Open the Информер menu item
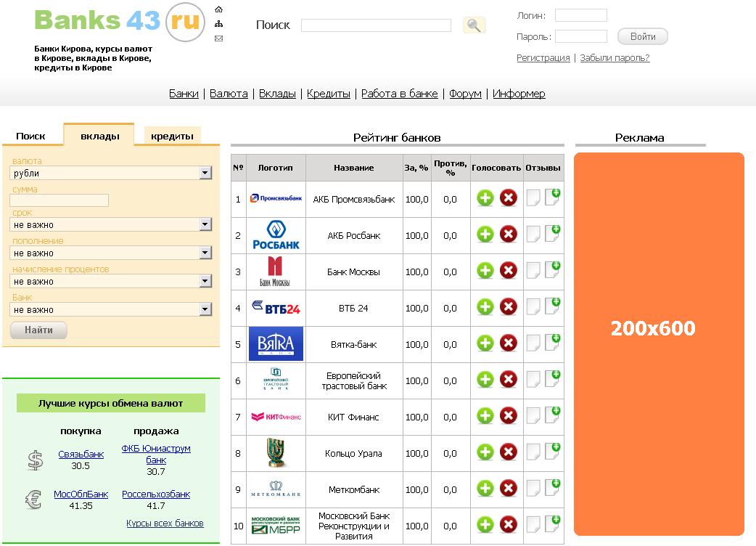This screenshot has width=756, height=546. [519, 94]
